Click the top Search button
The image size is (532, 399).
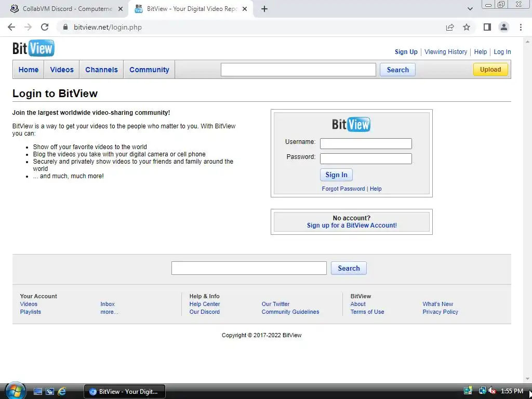click(x=397, y=70)
